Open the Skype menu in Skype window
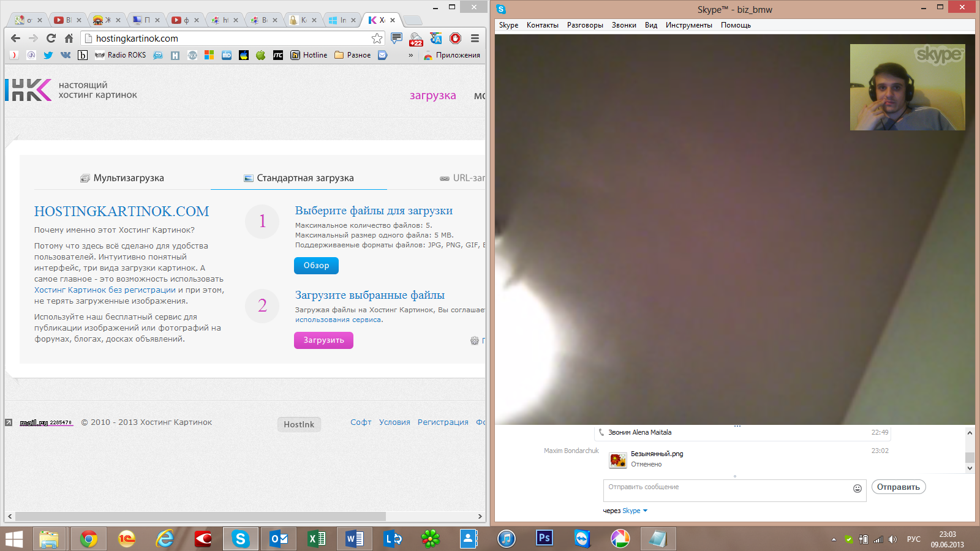 pyautogui.click(x=508, y=25)
